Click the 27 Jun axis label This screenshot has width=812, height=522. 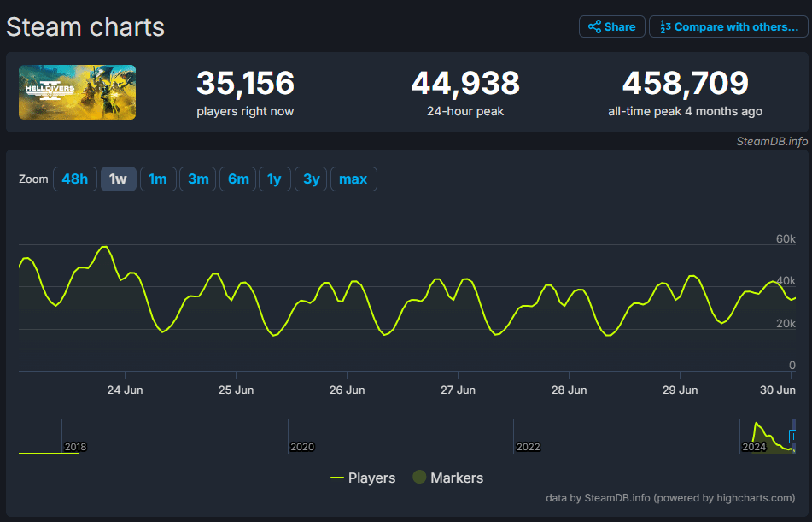click(458, 390)
